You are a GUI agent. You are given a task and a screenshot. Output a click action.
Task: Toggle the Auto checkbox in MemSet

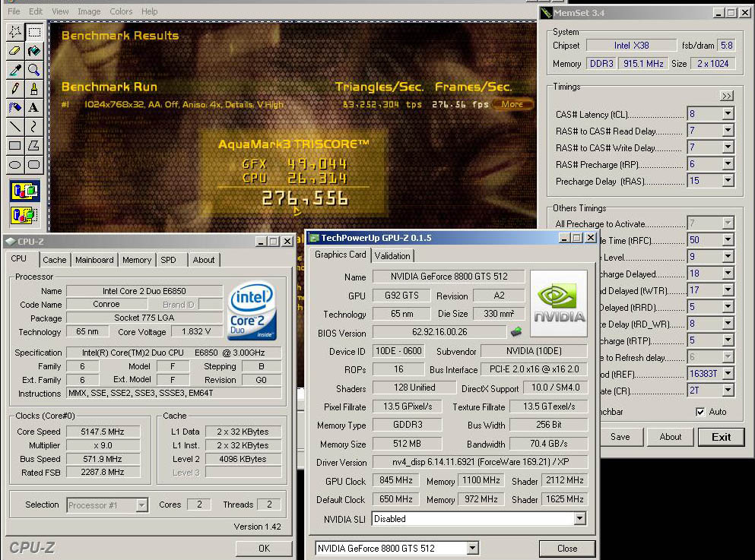coord(700,412)
